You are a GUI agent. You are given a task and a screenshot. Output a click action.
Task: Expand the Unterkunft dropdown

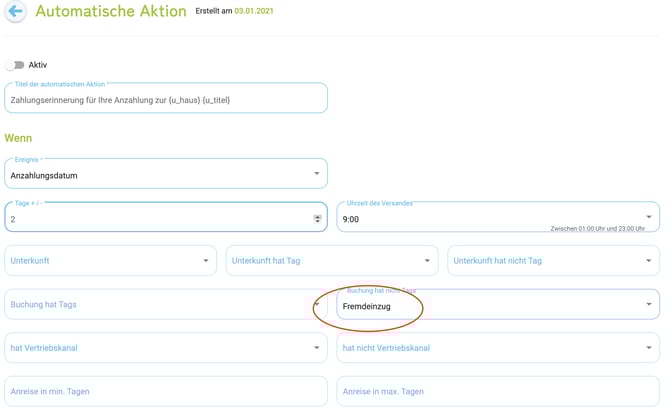(x=111, y=261)
